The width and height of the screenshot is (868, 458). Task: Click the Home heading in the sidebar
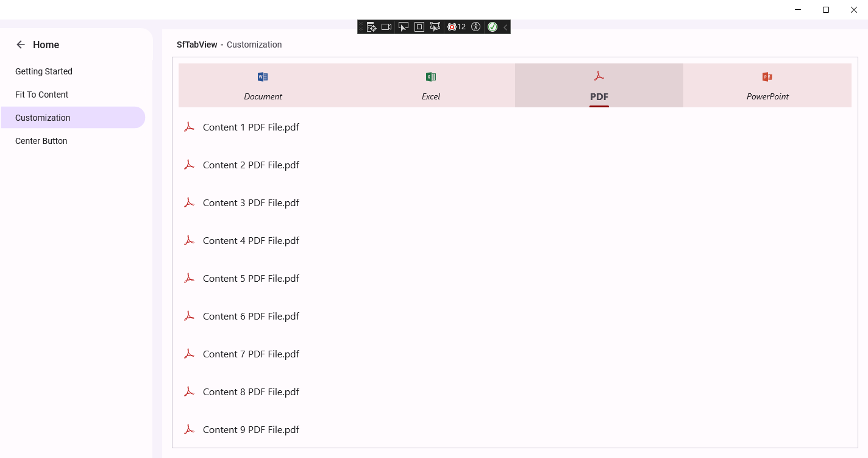click(x=46, y=45)
